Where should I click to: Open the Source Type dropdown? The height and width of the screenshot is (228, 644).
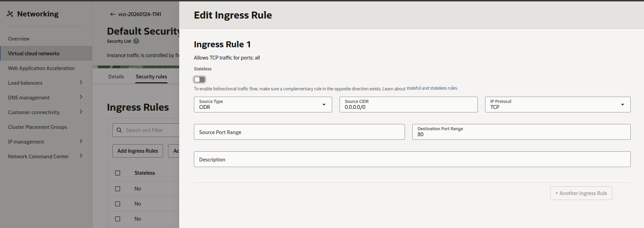click(263, 104)
